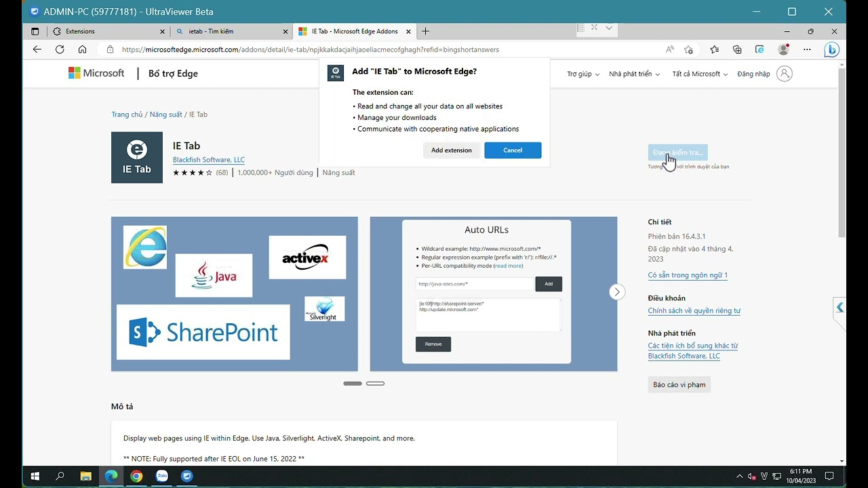Open the Internet Explorer mode toolbar icon
The height and width of the screenshot is (488, 868).
point(760,49)
